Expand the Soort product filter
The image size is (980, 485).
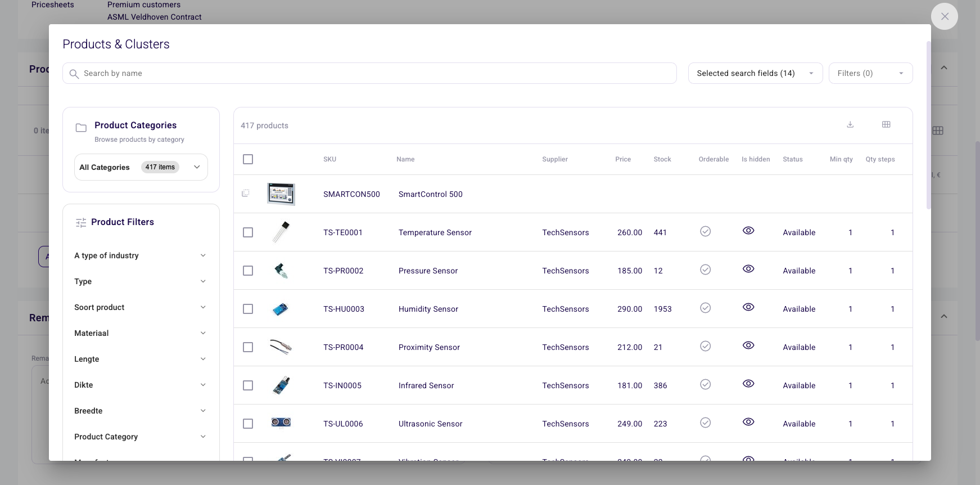click(141, 307)
